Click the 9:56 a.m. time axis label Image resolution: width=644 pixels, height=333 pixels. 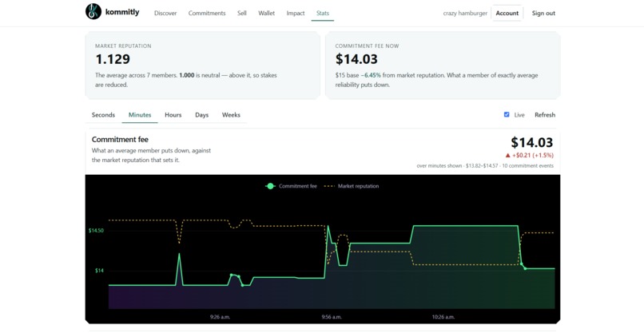(332, 317)
